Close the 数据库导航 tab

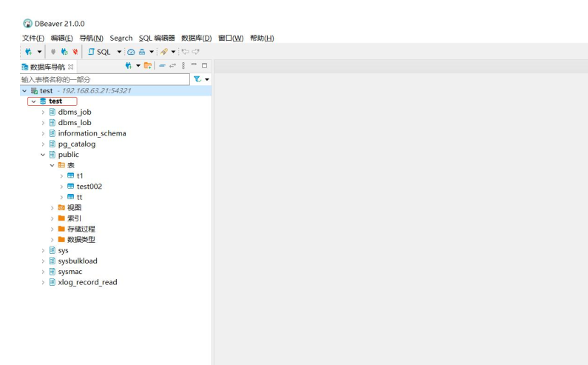[x=70, y=67]
